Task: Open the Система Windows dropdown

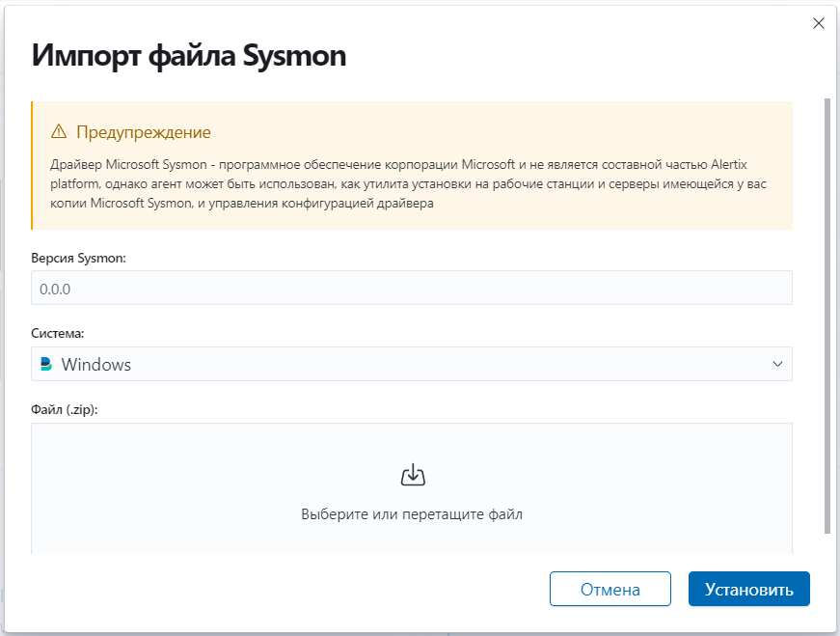Action: pos(412,364)
